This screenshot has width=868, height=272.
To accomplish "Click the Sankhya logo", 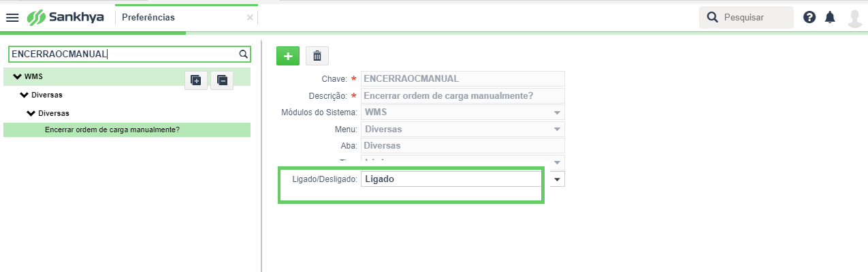I will coord(65,17).
